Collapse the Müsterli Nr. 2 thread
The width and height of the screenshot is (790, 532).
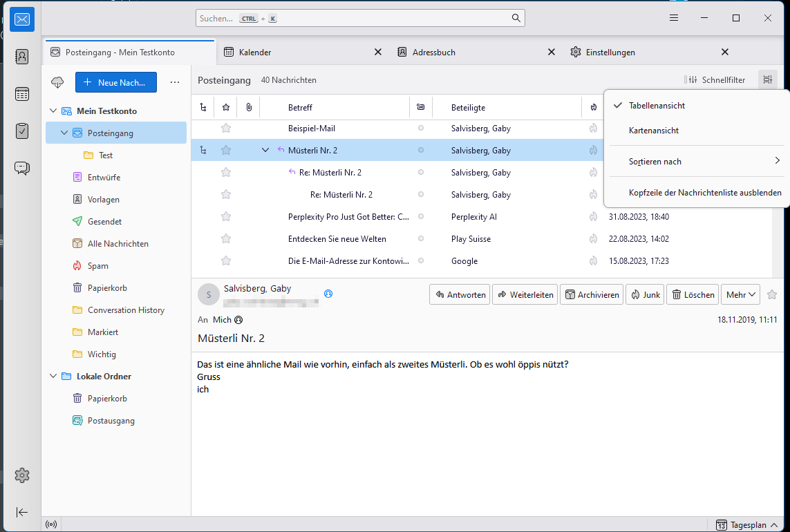265,150
